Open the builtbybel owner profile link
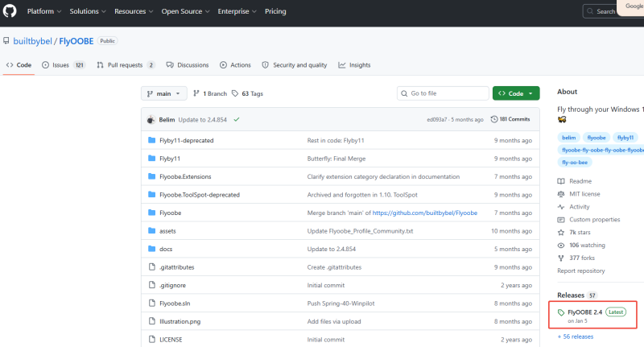The width and height of the screenshot is (644, 347). coord(32,41)
